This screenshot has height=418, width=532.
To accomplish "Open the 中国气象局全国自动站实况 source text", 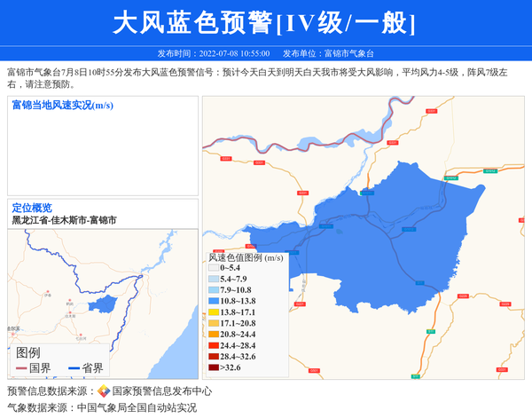I will (x=137, y=408).
